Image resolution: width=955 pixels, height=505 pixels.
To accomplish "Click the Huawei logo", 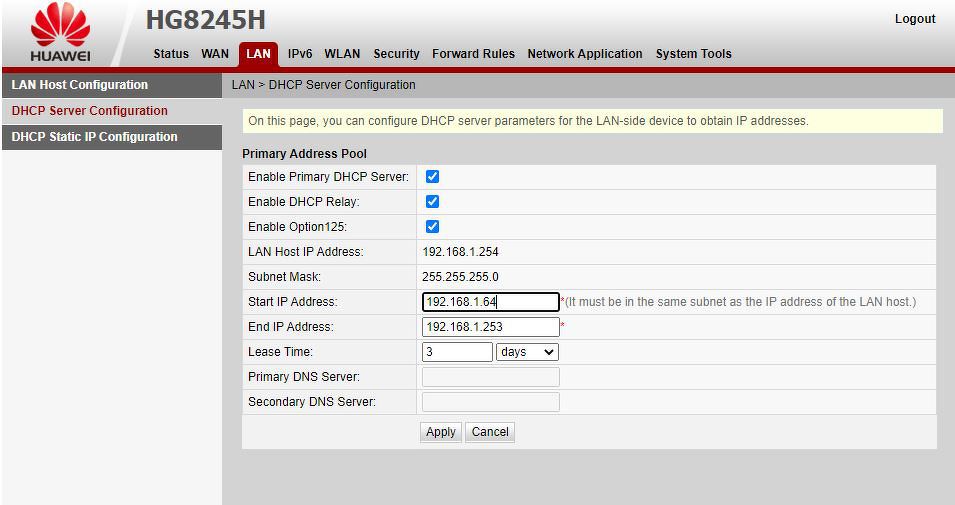I will point(60,32).
